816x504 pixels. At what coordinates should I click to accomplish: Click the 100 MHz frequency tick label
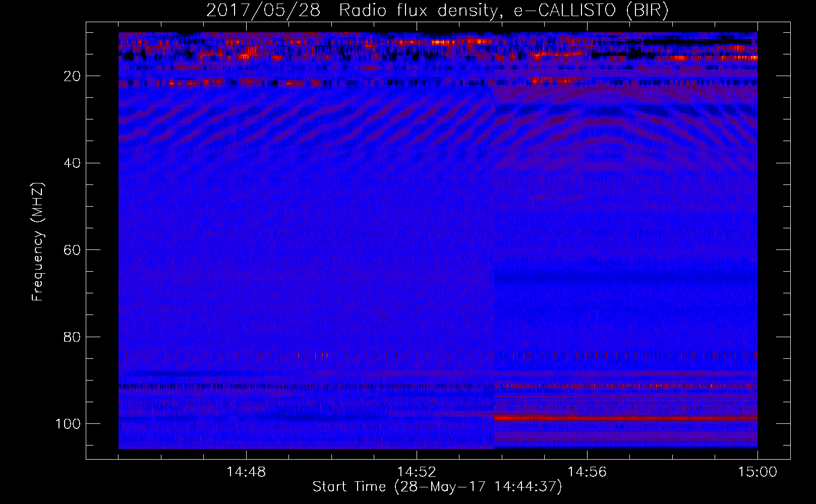tap(68, 424)
